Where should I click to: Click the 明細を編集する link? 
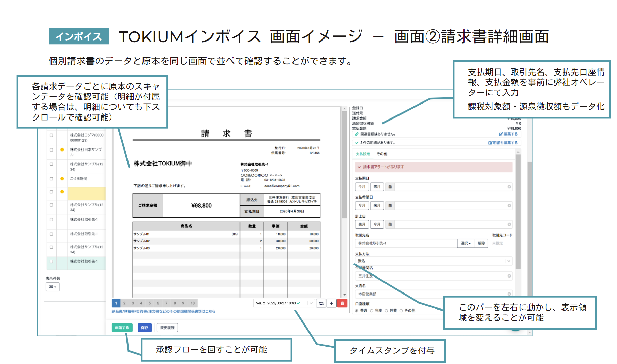pyautogui.click(x=503, y=143)
